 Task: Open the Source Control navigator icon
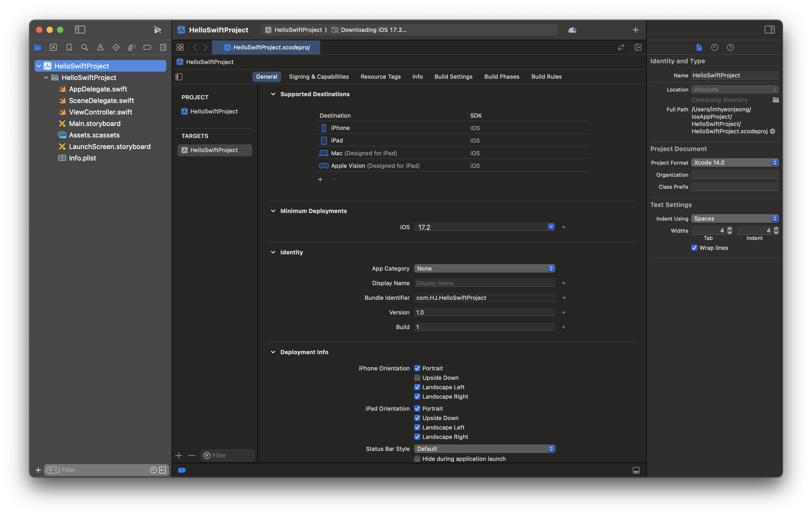pyautogui.click(x=53, y=48)
